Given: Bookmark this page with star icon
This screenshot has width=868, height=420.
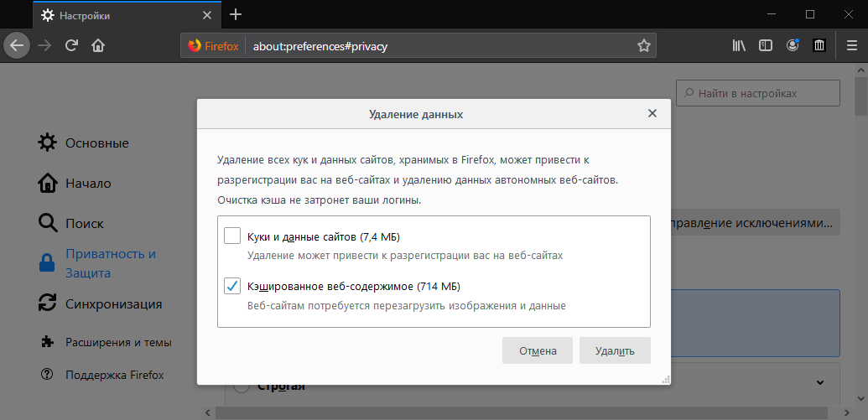Looking at the screenshot, I should click(643, 46).
